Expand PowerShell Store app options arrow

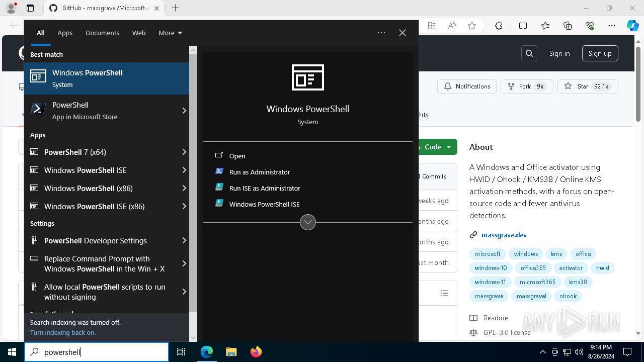pos(184,111)
